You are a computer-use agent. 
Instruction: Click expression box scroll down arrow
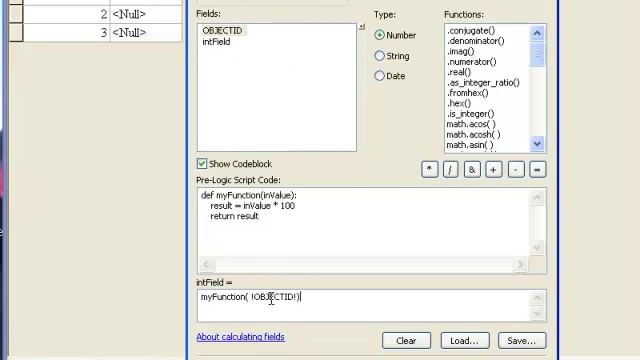537,313
